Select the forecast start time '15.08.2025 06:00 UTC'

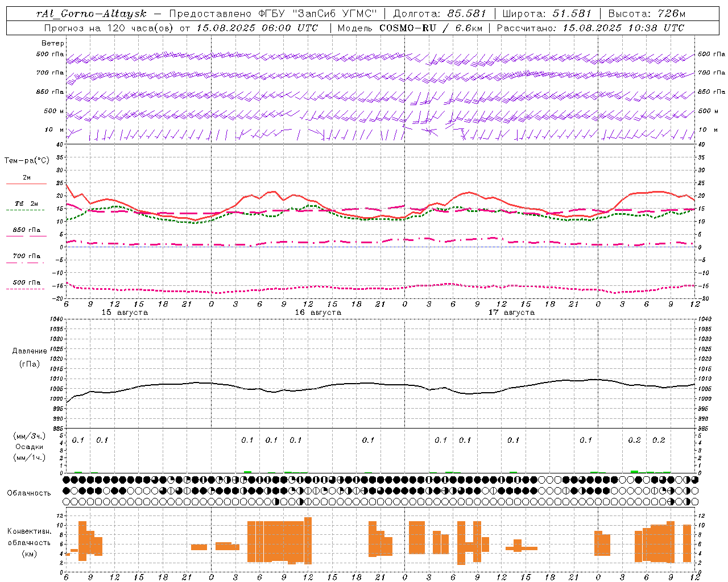(257, 28)
